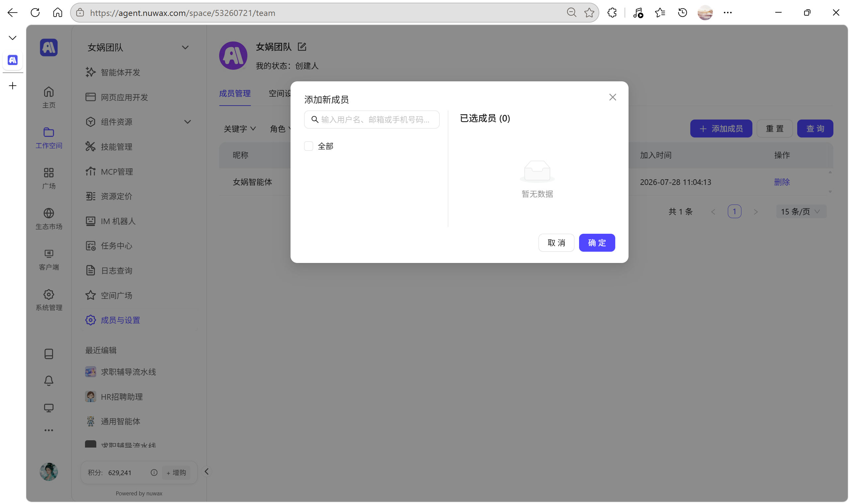Click the points info icon
850x504 pixels.
154,472
